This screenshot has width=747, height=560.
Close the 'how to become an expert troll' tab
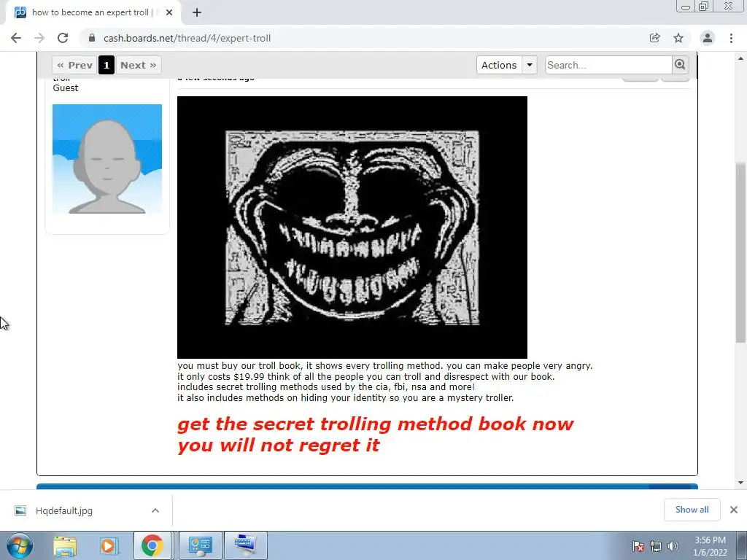[169, 13]
